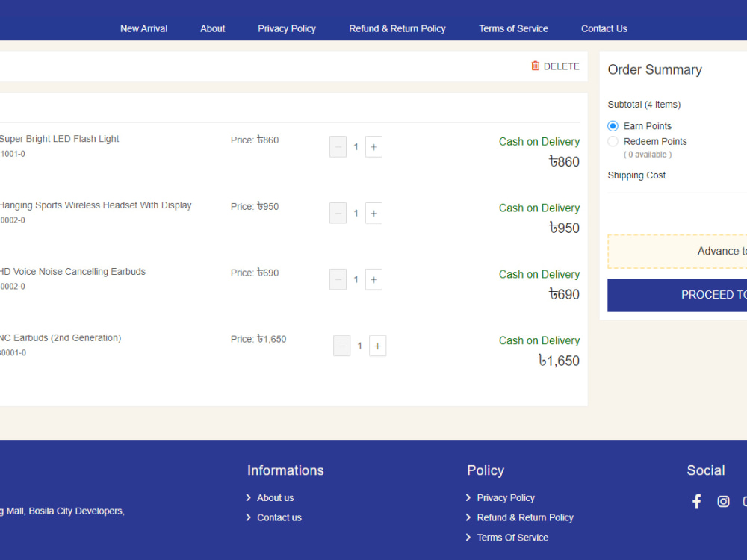Decrease quantity of ANC Earbuds 2nd Generation
Viewport: 747px width, 560px height.
tap(341, 346)
